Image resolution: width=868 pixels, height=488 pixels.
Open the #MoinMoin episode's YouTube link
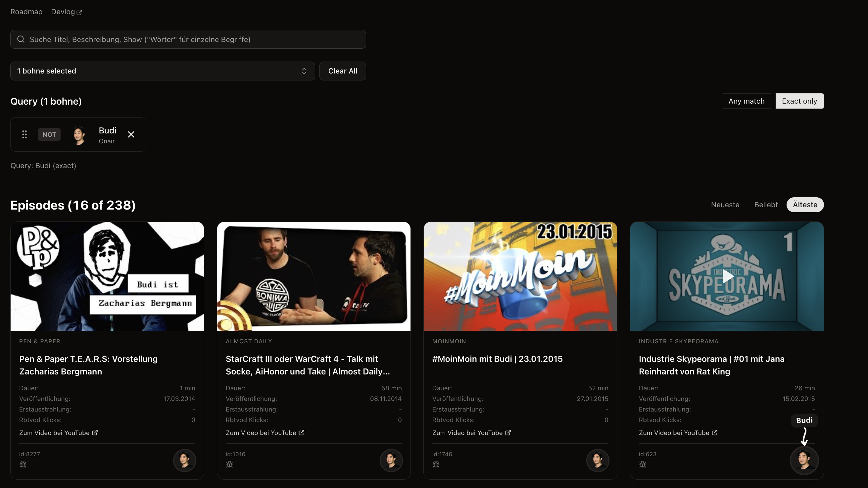(x=471, y=433)
